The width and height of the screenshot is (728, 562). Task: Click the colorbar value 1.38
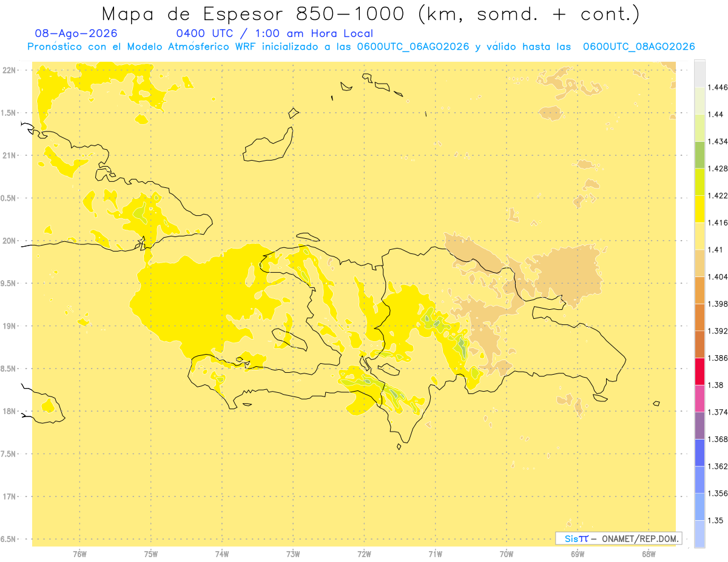[716, 385]
